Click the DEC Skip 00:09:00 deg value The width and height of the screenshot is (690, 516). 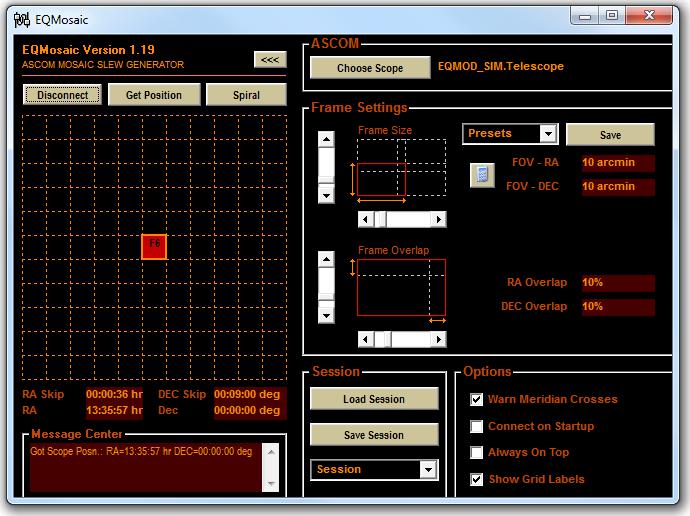pos(250,394)
